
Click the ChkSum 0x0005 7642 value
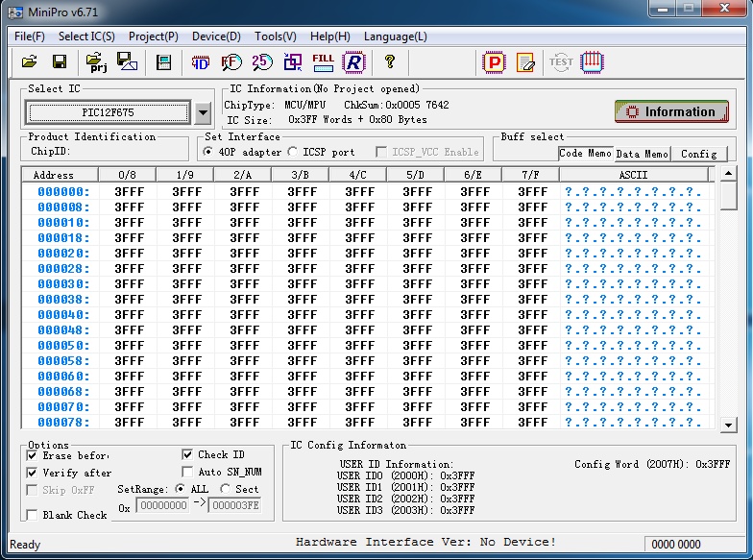click(x=417, y=106)
